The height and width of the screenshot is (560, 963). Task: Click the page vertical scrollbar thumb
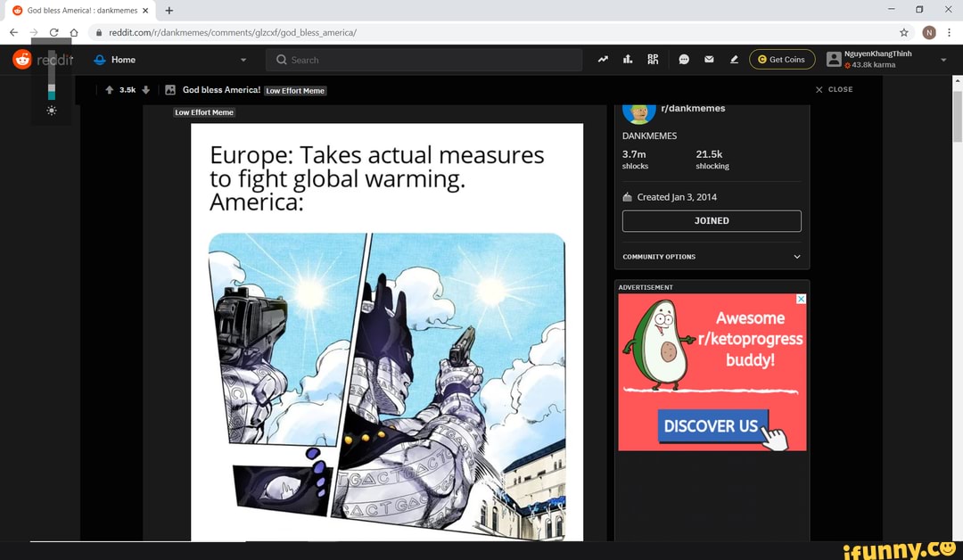click(x=957, y=117)
